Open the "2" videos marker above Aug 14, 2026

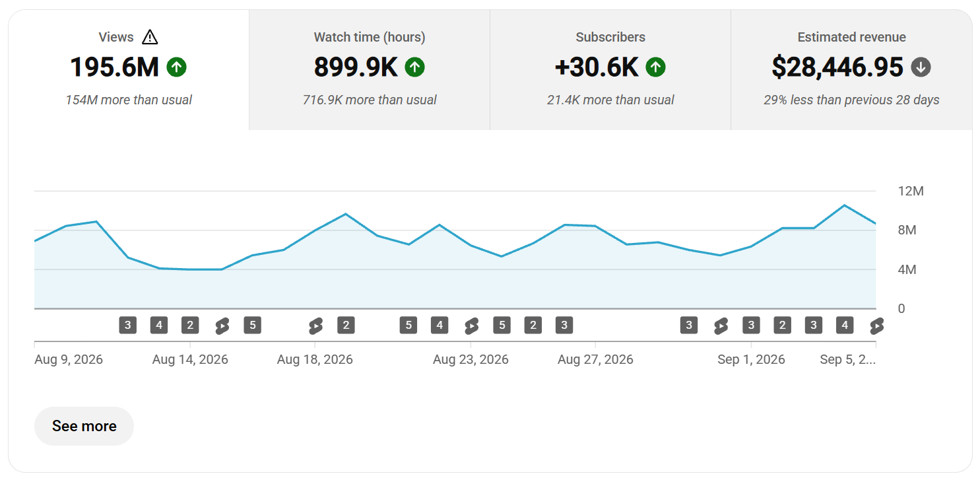click(x=190, y=325)
